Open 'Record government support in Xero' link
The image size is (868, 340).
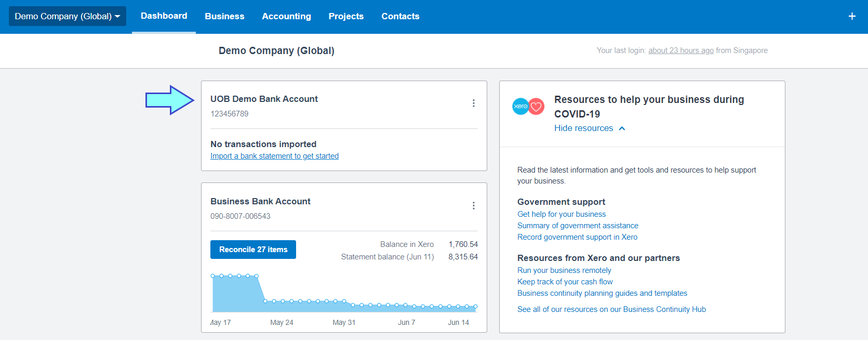click(x=577, y=237)
